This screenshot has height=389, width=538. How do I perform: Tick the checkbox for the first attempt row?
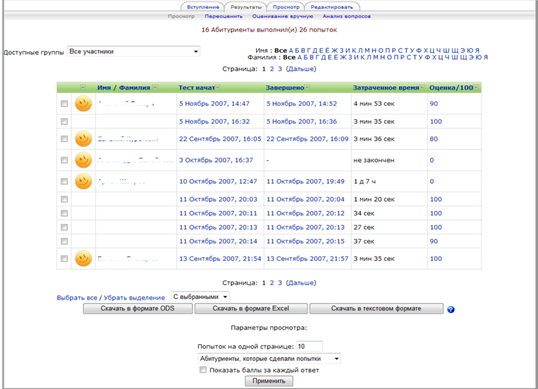(64, 104)
